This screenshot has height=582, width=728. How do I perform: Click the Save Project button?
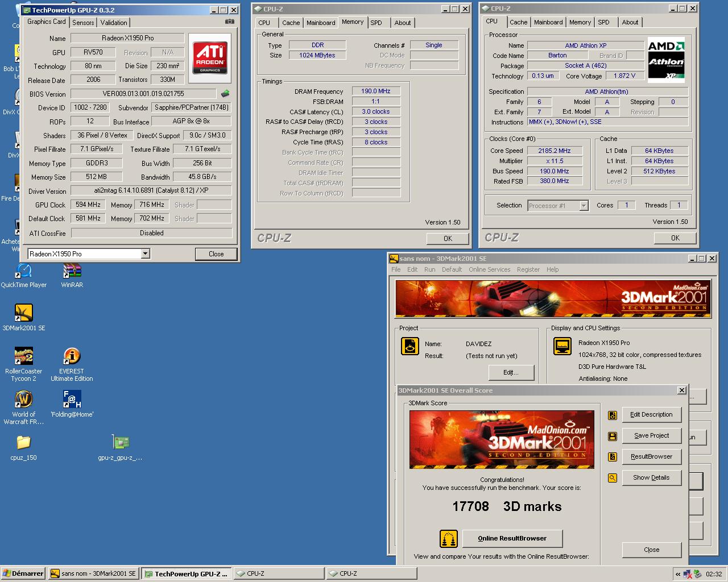pyautogui.click(x=651, y=436)
